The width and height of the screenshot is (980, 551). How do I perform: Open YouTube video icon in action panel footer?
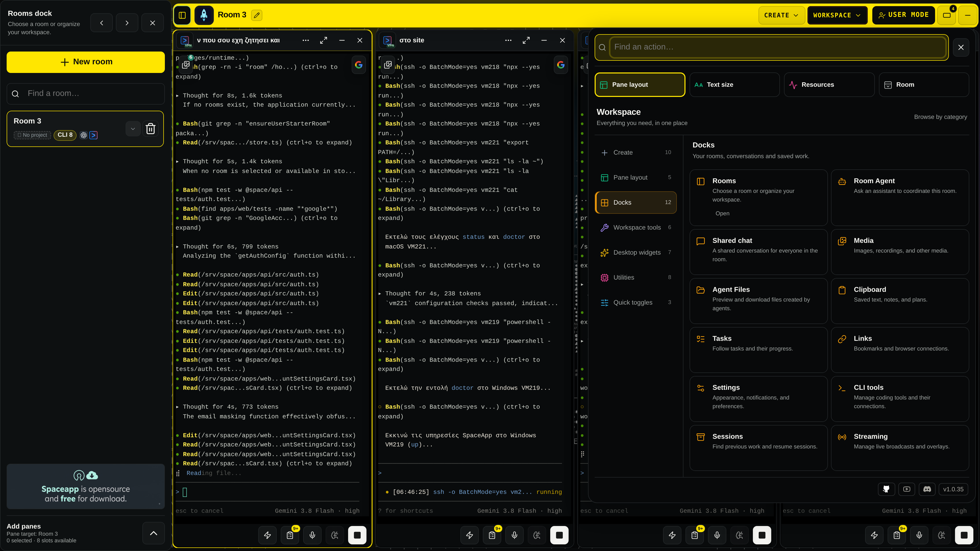click(x=906, y=489)
